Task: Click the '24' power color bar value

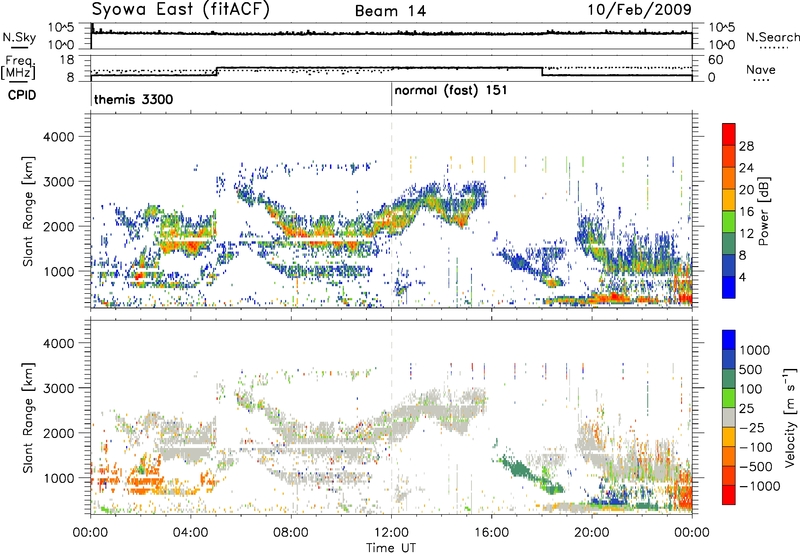Action: (x=746, y=168)
